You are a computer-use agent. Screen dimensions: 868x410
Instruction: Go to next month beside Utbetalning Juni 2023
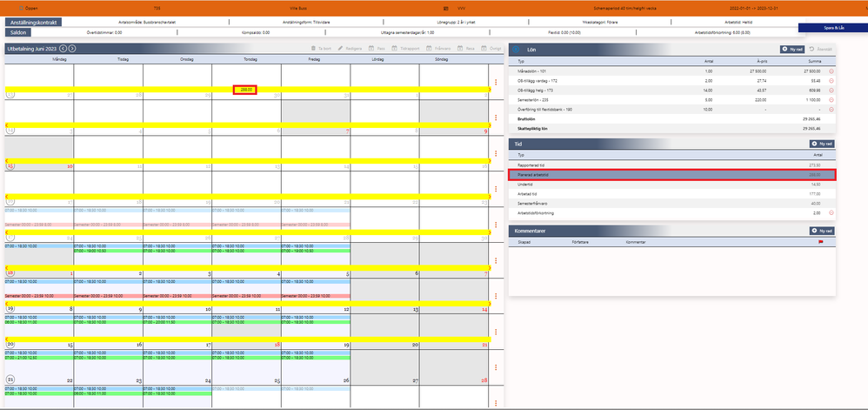[72, 49]
